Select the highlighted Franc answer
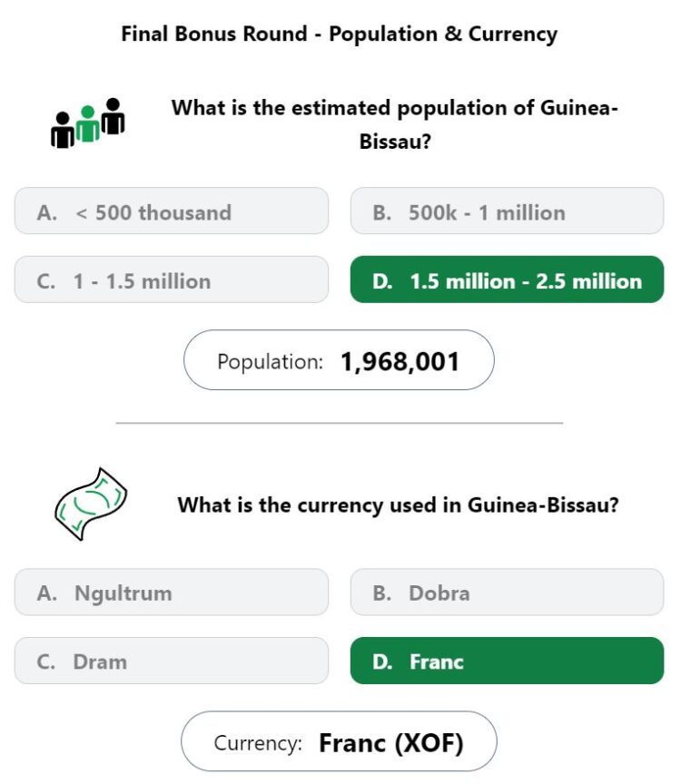Viewport: 681px width, 784px height. (507, 661)
